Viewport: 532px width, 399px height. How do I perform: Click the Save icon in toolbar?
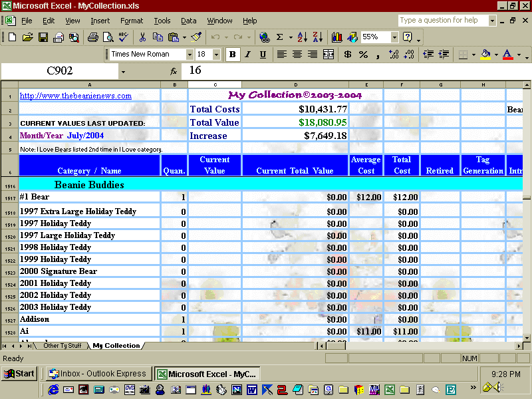(43, 37)
